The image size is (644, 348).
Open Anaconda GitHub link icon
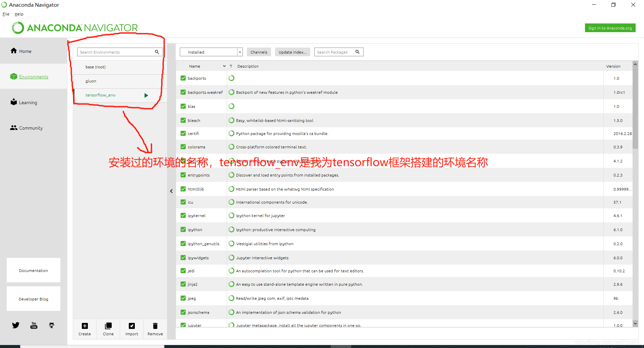tap(52, 325)
